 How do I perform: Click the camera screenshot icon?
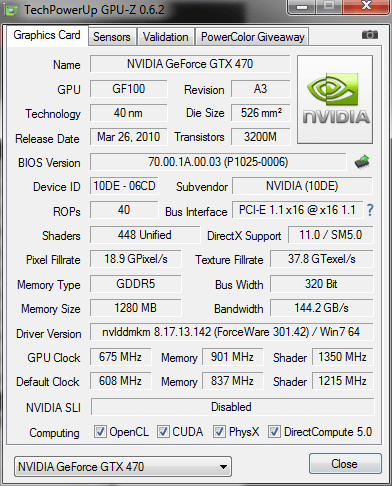369,35
